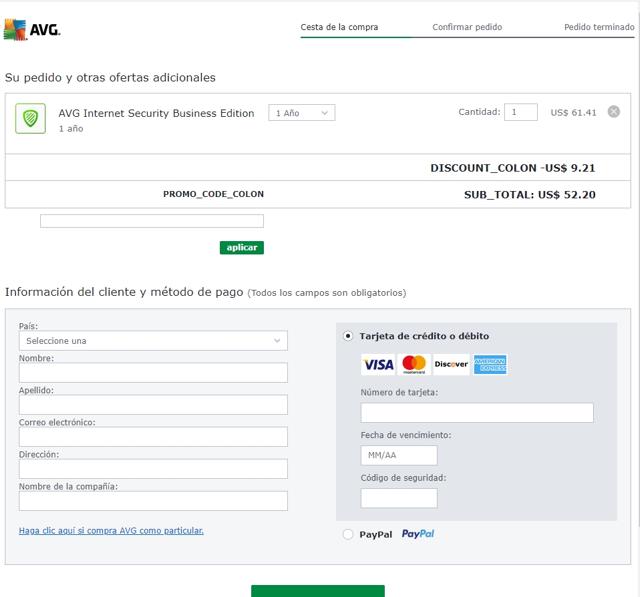Focus the Apellido input field
The image size is (640, 597).
click(x=153, y=405)
